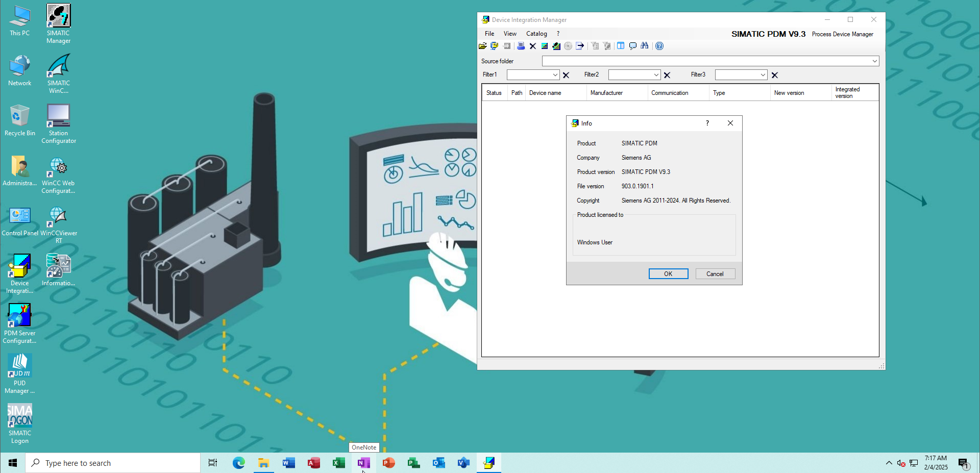Sort by the New version column header
980x473 pixels.
click(x=801, y=93)
